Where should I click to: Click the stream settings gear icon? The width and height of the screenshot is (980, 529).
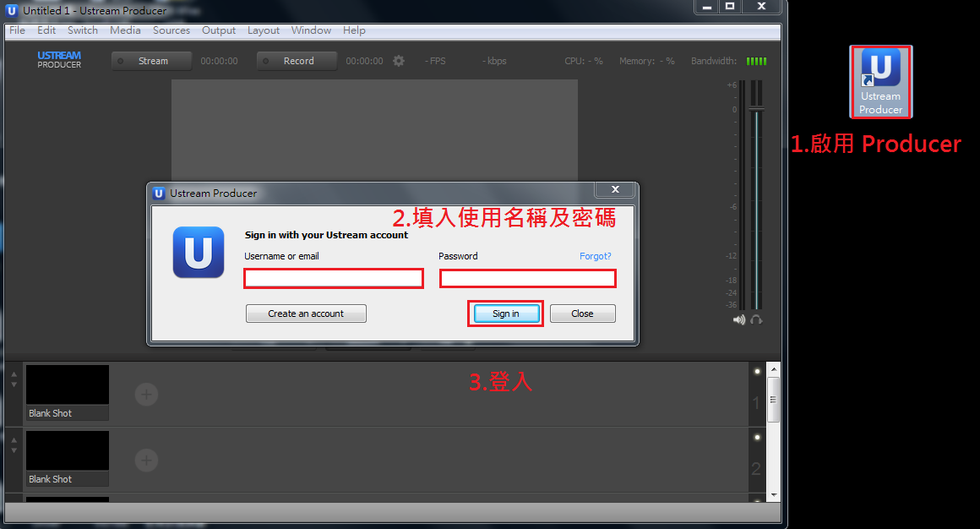pos(399,61)
